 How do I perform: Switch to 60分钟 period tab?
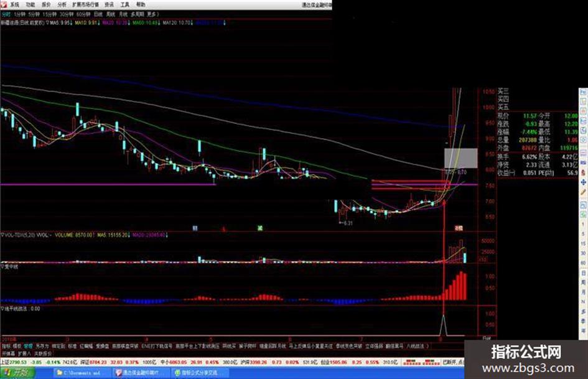point(83,14)
